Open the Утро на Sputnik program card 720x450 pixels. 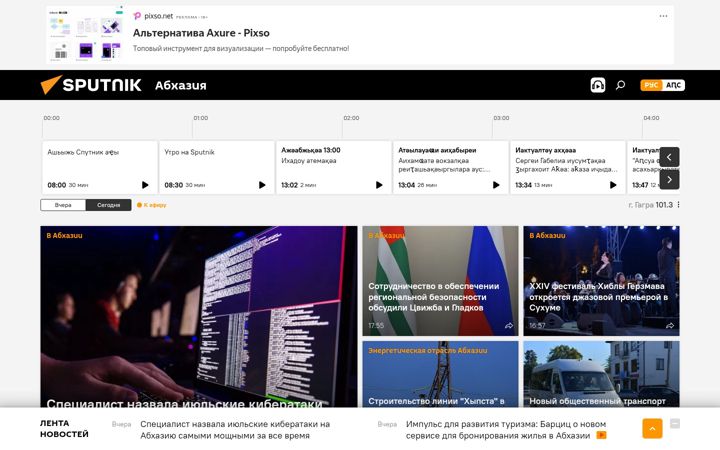217,167
